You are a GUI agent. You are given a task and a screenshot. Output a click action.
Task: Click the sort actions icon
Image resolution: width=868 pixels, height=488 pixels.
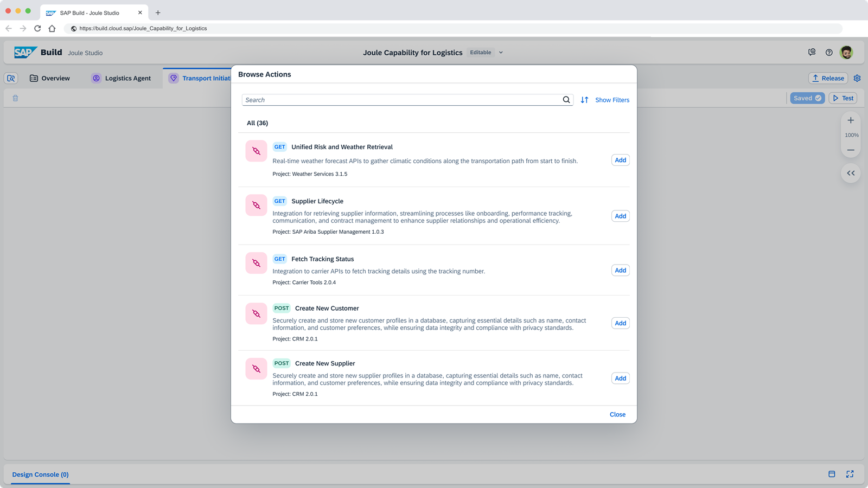pos(584,100)
